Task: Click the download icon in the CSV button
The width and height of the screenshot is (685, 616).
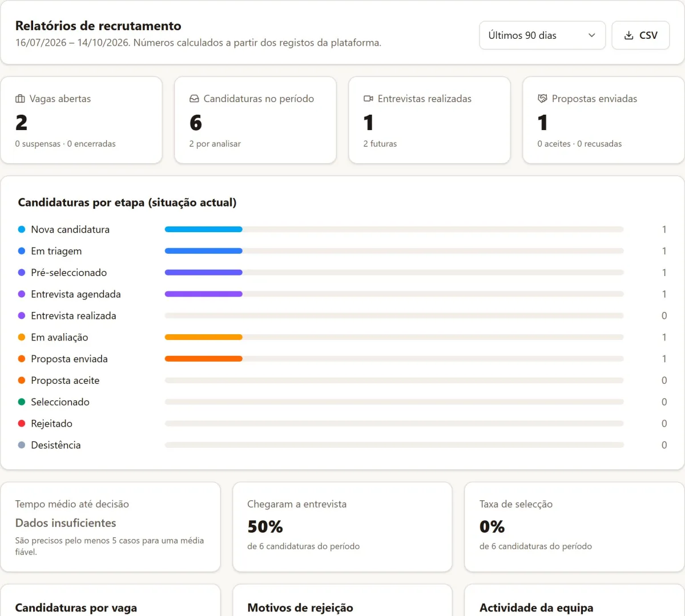Action: [x=628, y=35]
